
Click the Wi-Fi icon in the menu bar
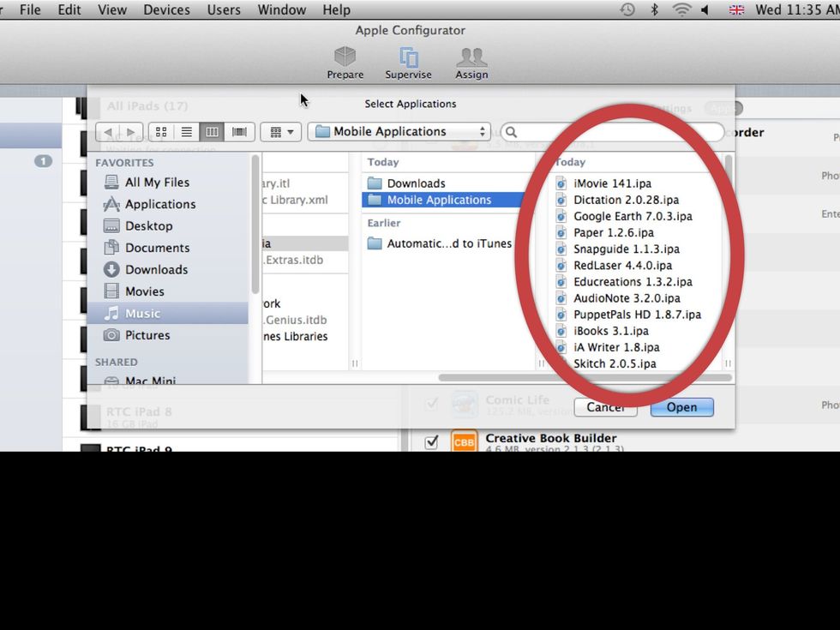(681, 9)
